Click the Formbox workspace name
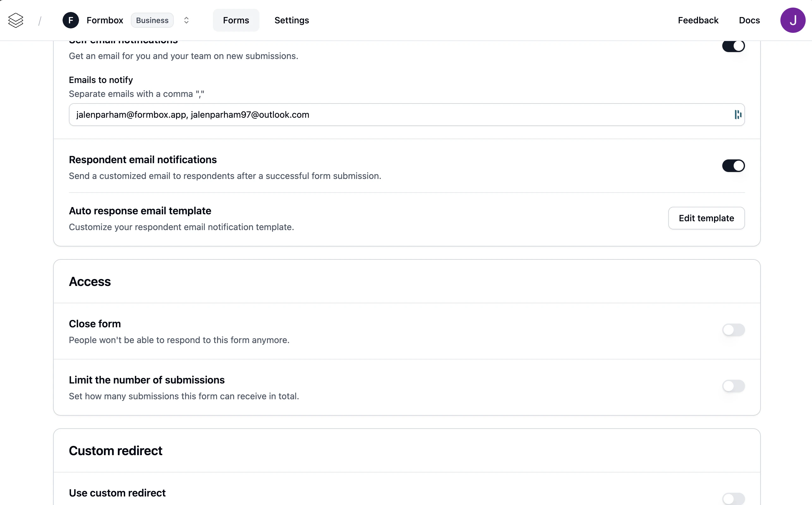The image size is (812, 505). pos(105,21)
